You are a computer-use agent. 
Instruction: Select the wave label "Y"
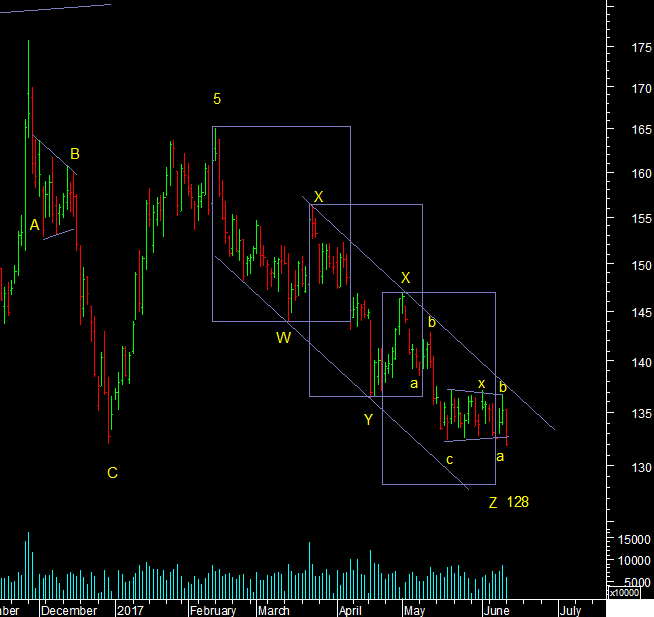(368, 420)
